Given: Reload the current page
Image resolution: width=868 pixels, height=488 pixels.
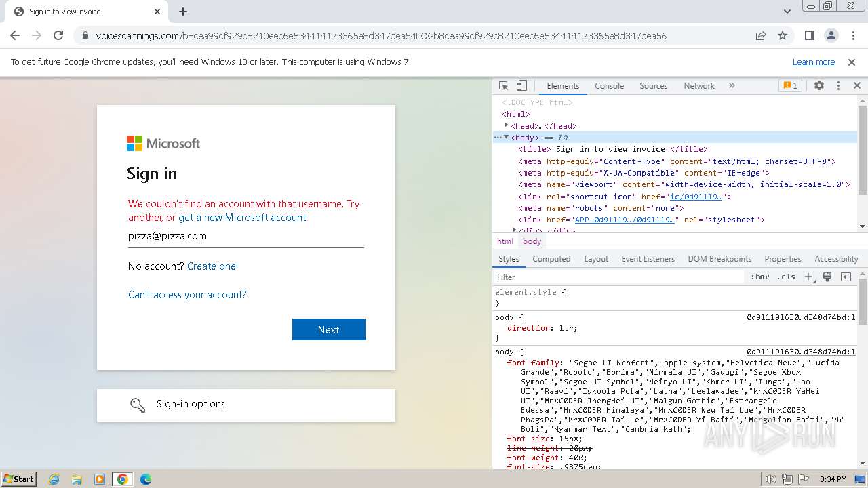Looking at the screenshot, I should pos(58,36).
